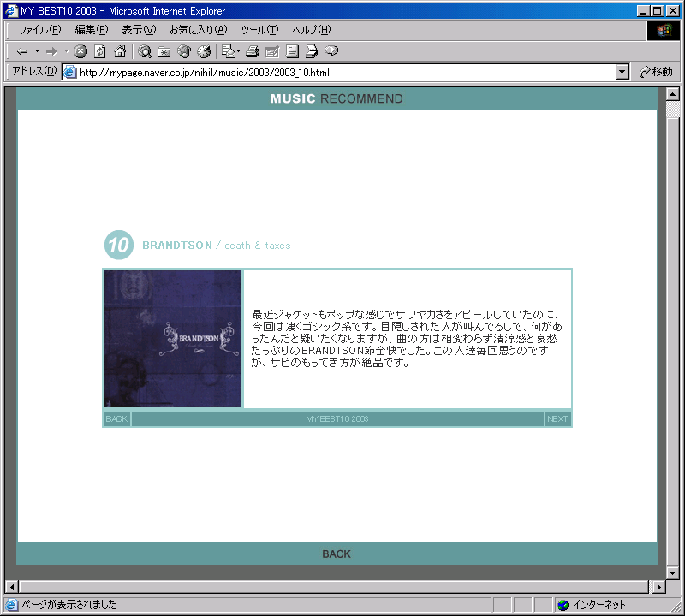Screen dimensions: 685x616
Task: Click the review line starting たっぷりのBRANDTSON
Action: click(x=400, y=351)
